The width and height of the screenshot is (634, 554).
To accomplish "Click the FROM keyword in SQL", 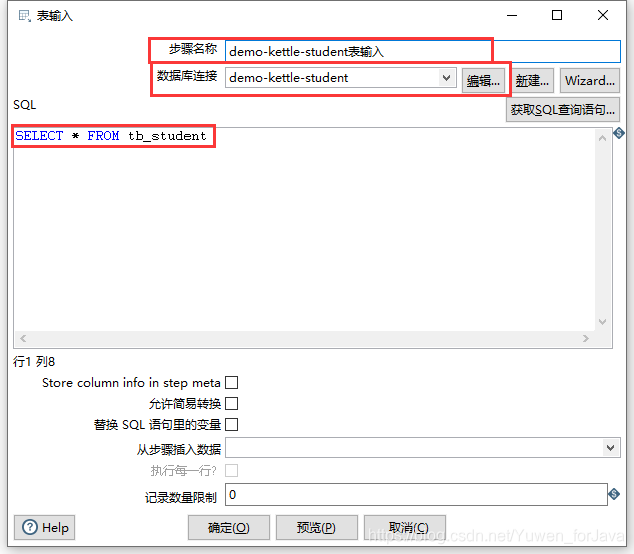I will click(x=103, y=136).
